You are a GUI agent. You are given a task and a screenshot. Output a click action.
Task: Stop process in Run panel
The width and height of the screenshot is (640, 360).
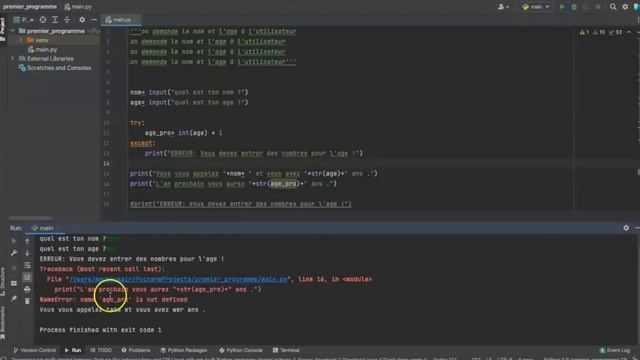tap(14, 267)
